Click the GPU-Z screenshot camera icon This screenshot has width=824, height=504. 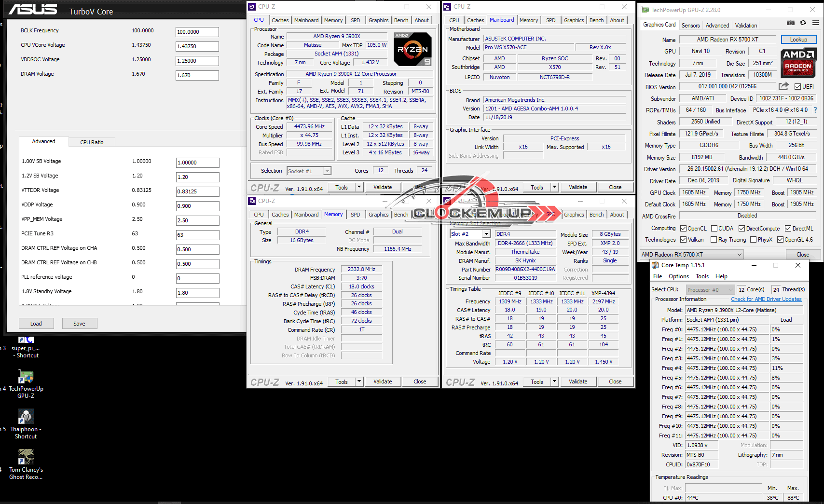790,23
